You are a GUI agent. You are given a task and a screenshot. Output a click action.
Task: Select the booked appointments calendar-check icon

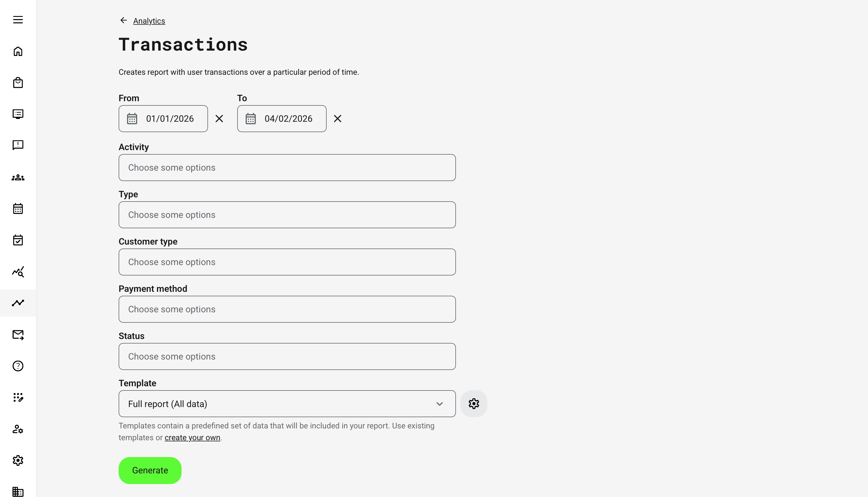click(x=18, y=240)
